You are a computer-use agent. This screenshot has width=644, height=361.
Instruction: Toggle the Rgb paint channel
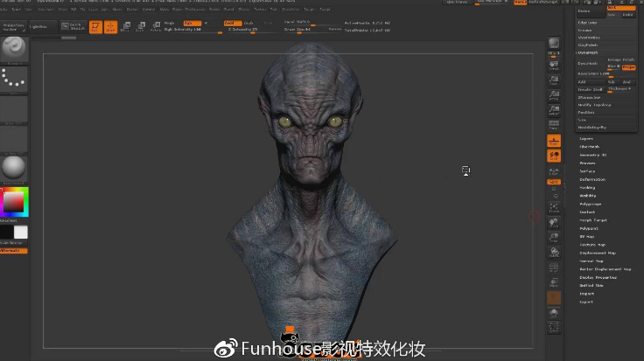[x=192, y=23]
